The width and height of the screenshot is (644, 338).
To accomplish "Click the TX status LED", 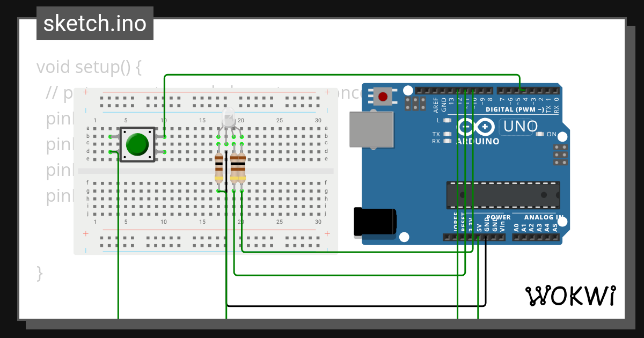I will [447, 134].
